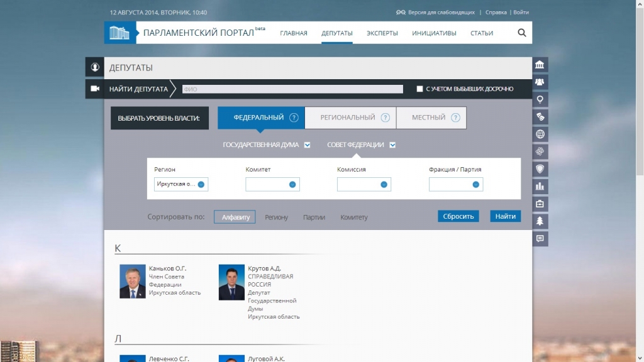Open the government building sidebar icon
This screenshot has height=362, width=644.
(540, 65)
